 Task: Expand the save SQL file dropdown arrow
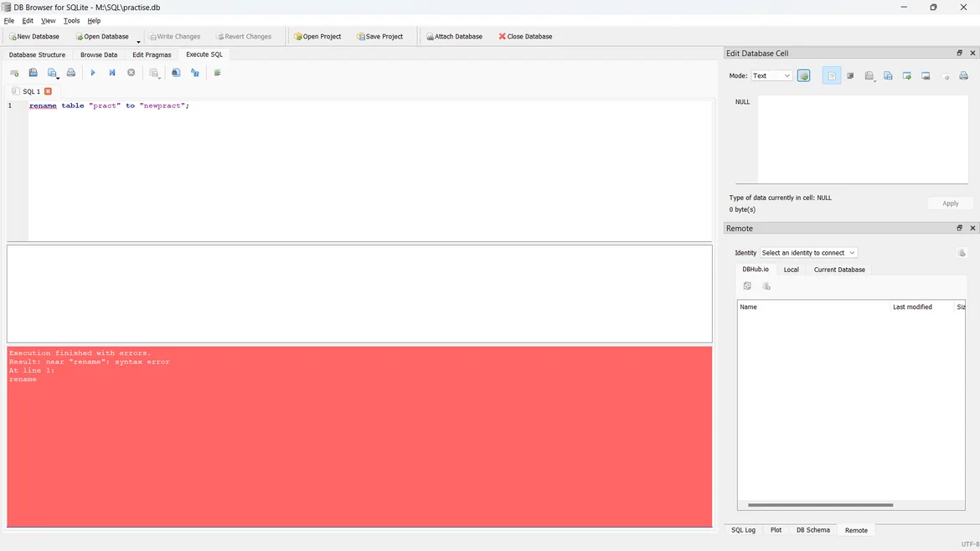58,77
